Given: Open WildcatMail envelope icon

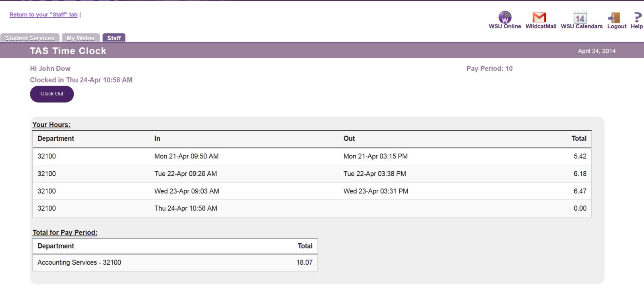Looking at the screenshot, I should [539, 17].
